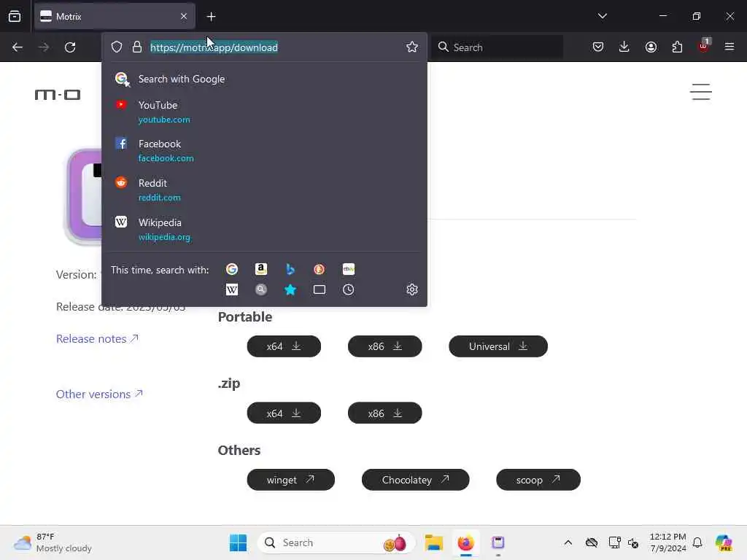Viewport: 747px width, 560px height.
Task: Open the Firefox application menu
Action: [729, 47]
